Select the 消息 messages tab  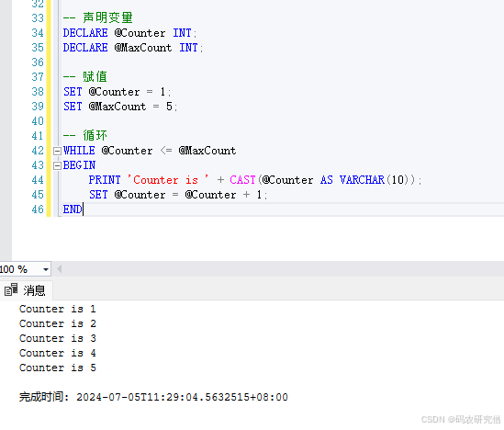coord(26,290)
